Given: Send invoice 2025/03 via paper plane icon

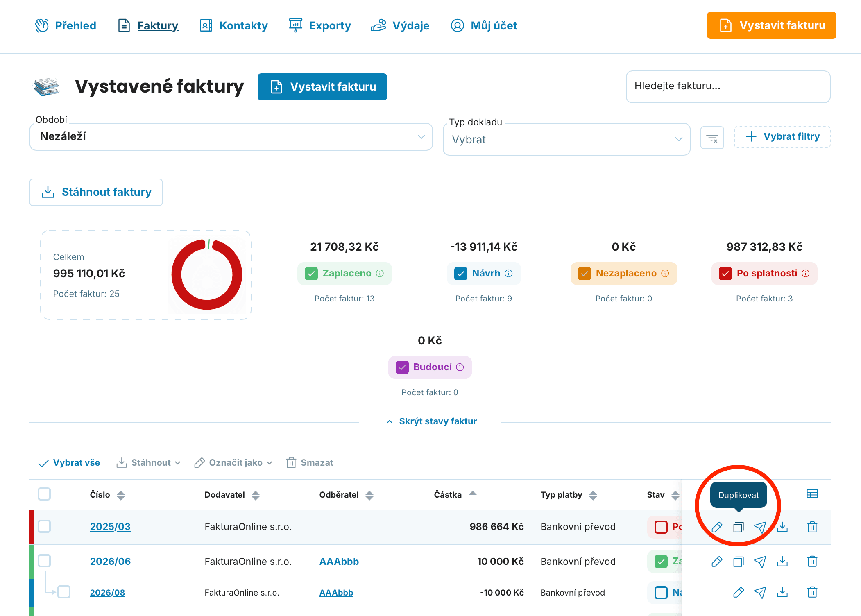Looking at the screenshot, I should pos(760,527).
